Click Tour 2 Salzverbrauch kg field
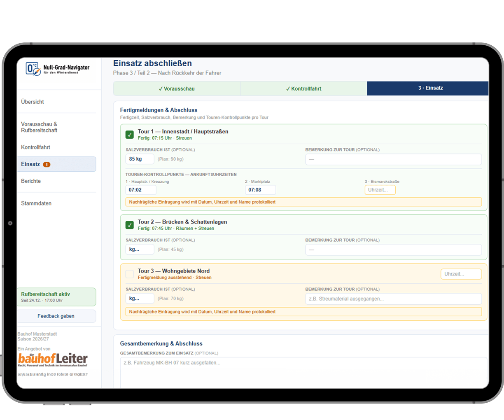Image resolution: width=504 pixels, height=420 pixels. [140, 249]
